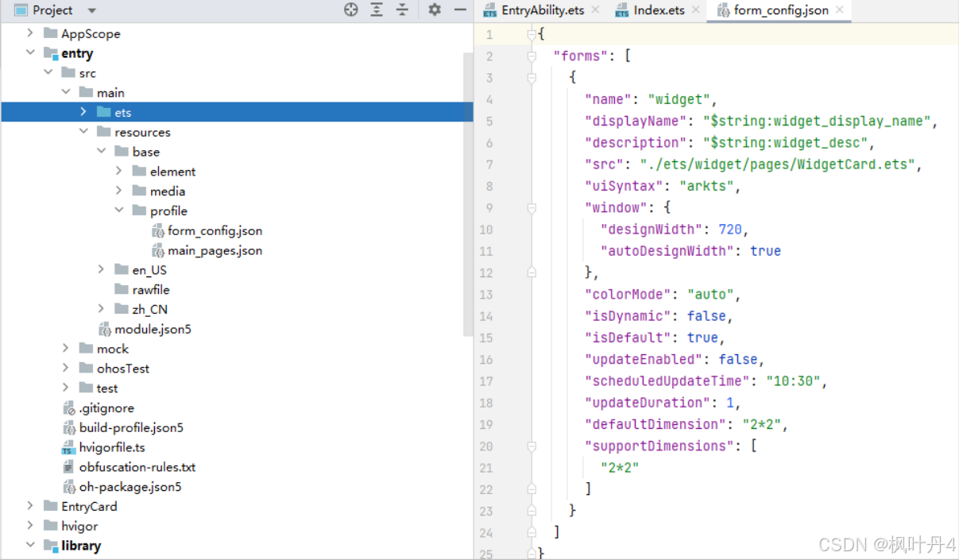Select the base folder name

point(146,153)
